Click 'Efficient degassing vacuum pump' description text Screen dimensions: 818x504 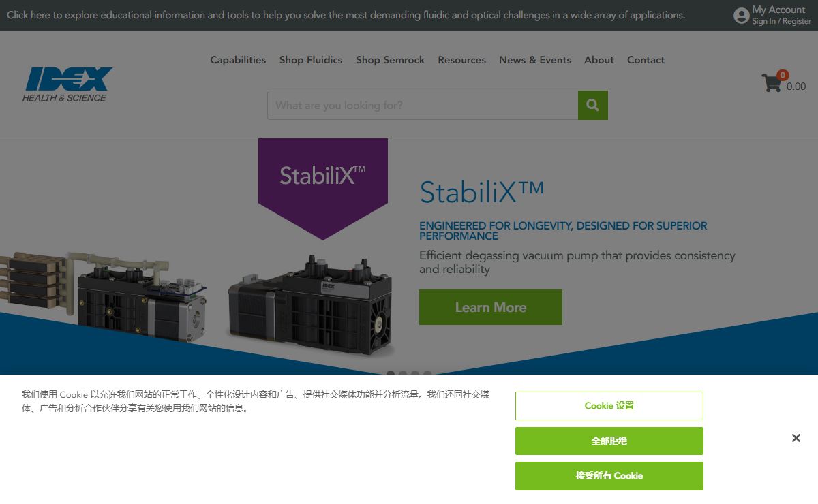577,262
